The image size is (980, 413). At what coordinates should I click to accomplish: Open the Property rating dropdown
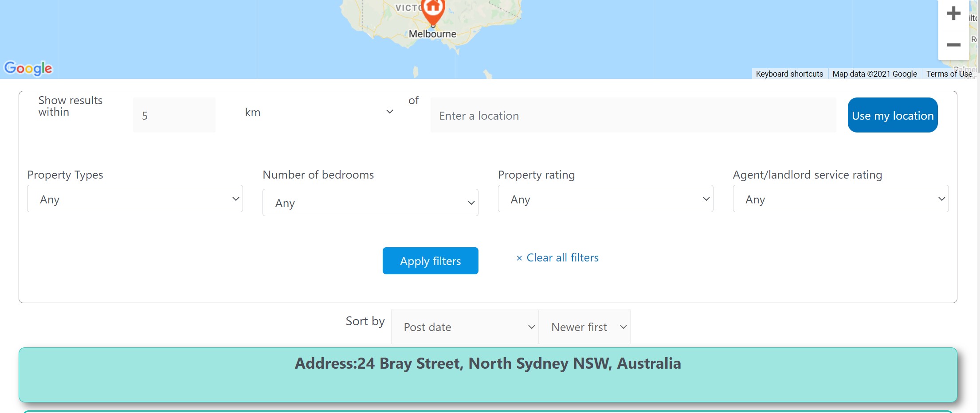click(x=605, y=199)
